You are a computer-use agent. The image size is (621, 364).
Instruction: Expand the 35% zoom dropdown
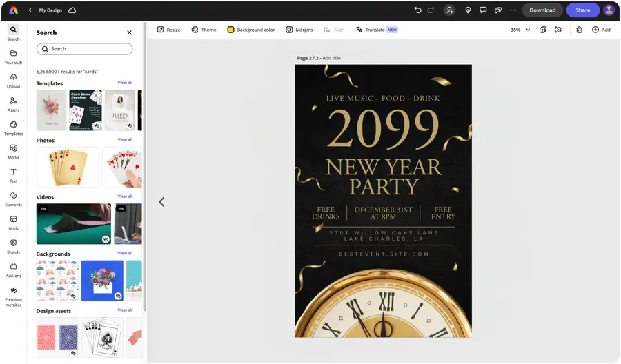tap(520, 30)
